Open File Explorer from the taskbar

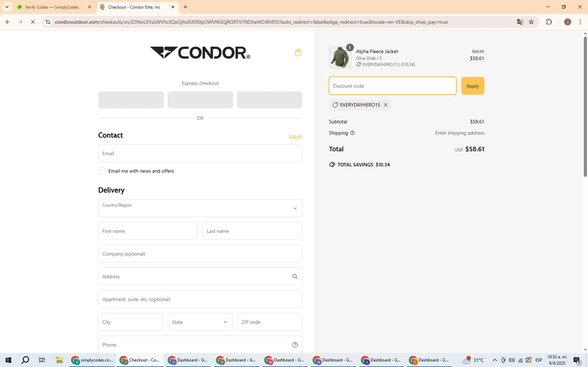(59, 360)
